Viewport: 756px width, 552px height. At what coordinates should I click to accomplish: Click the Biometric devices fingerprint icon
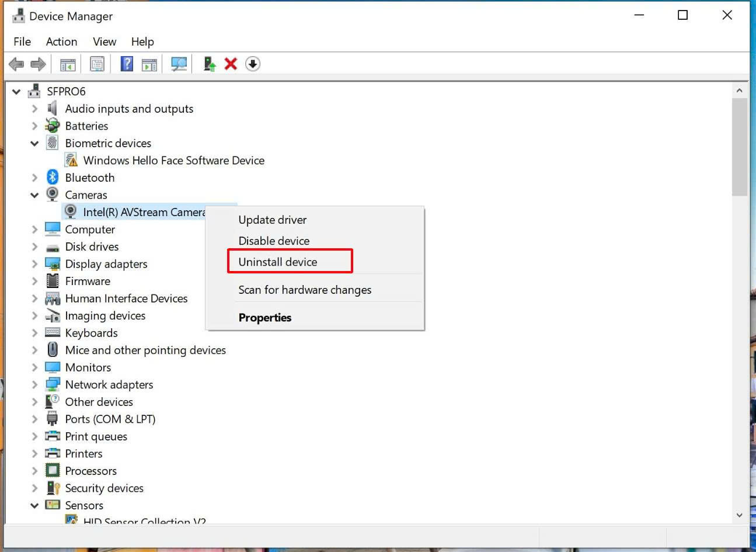(x=53, y=143)
